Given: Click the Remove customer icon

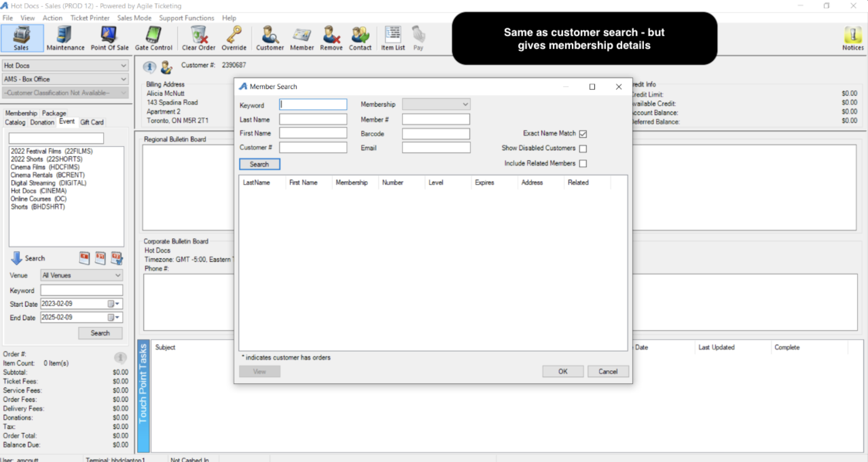Looking at the screenshot, I should [331, 38].
